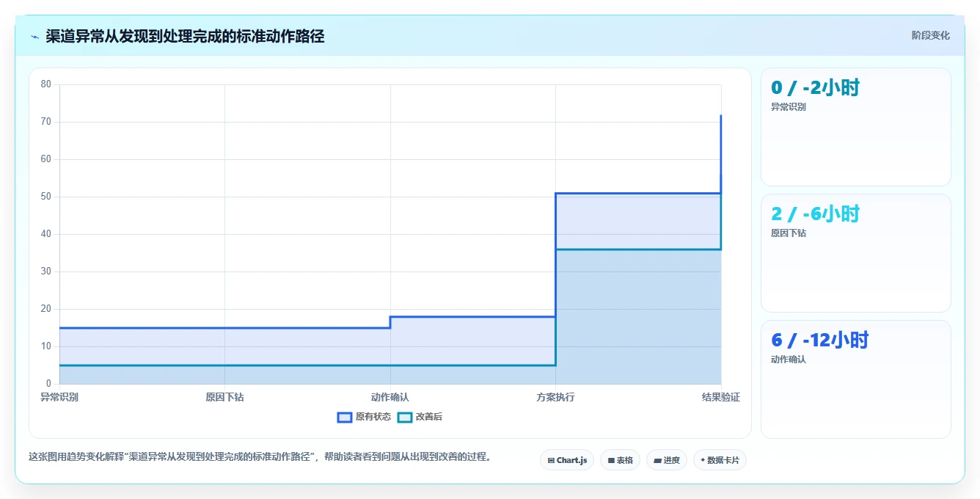Click the 阶段变化 label in header
980x499 pixels.
point(930,35)
